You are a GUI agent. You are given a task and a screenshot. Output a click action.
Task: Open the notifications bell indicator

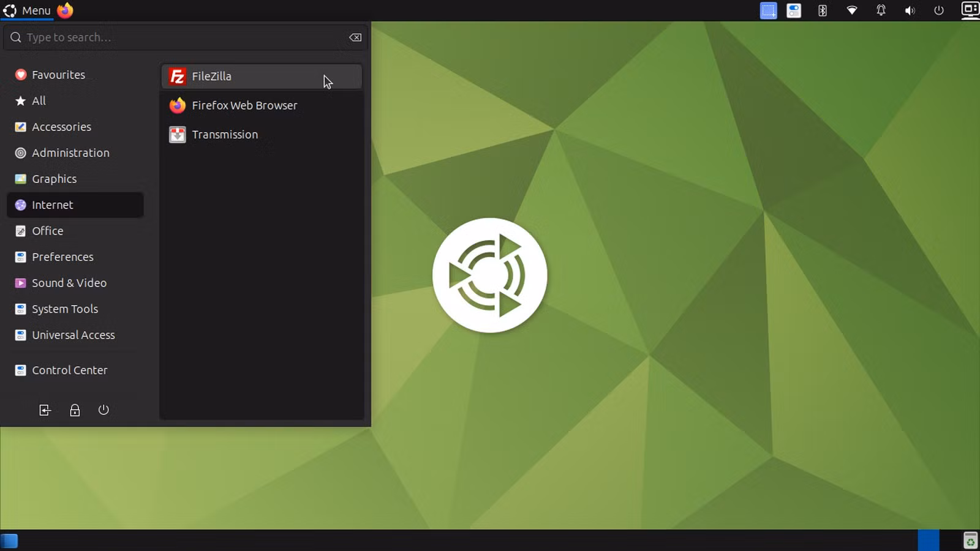point(881,10)
